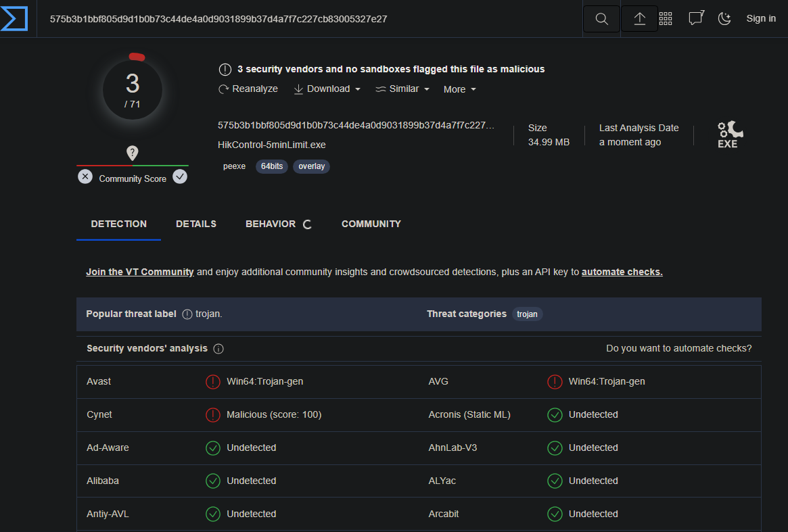Click info icon beside Popular threat label
Screen dimensions: 788x532
[187, 314]
